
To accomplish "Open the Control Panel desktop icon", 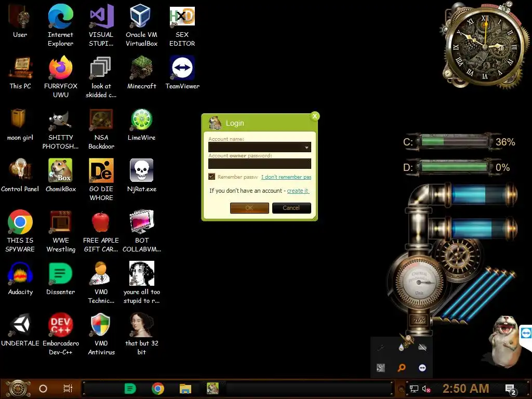I will (20, 176).
